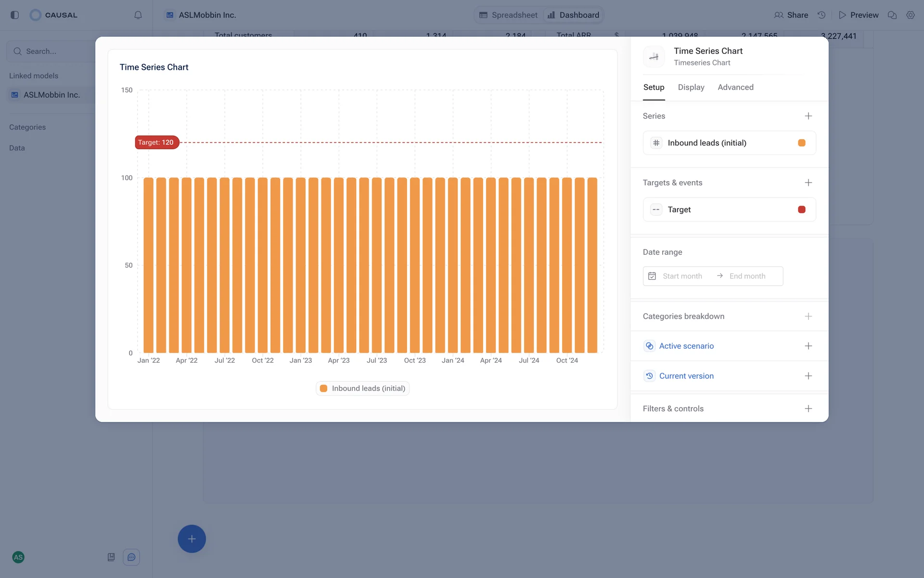The width and height of the screenshot is (924, 578).
Task: Click the notifications bell icon
Action: pos(138,15)
